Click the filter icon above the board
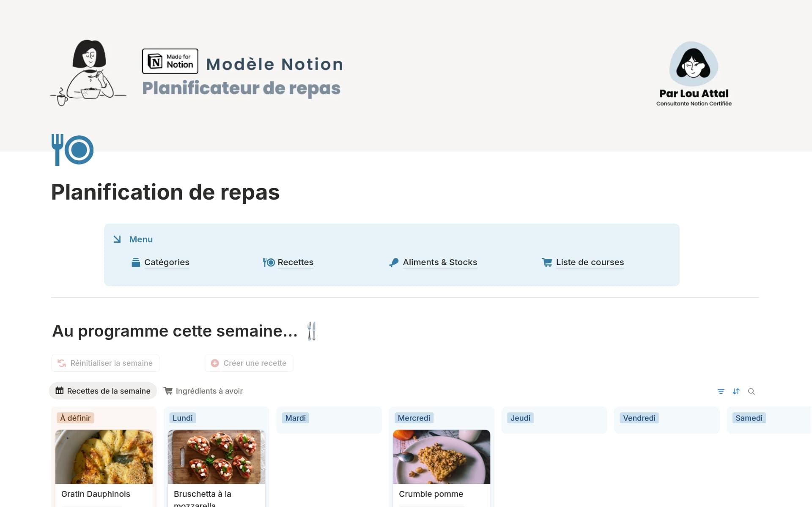812x507 pixels. (x=721, y=392)
